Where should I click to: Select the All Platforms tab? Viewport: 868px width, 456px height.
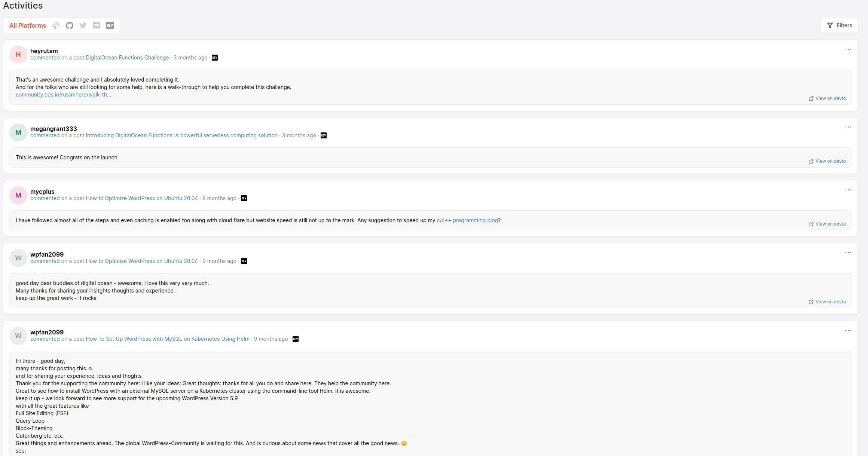(28, 25)
